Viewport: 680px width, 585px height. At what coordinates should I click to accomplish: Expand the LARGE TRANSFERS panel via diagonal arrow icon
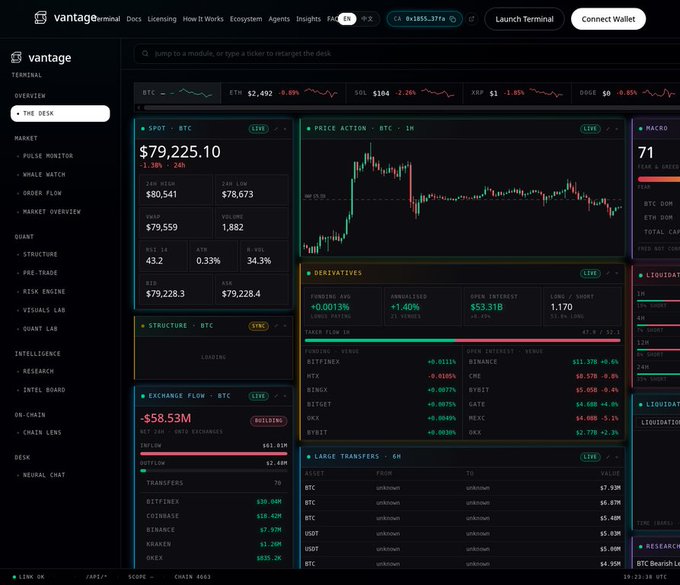click(608, 457)
